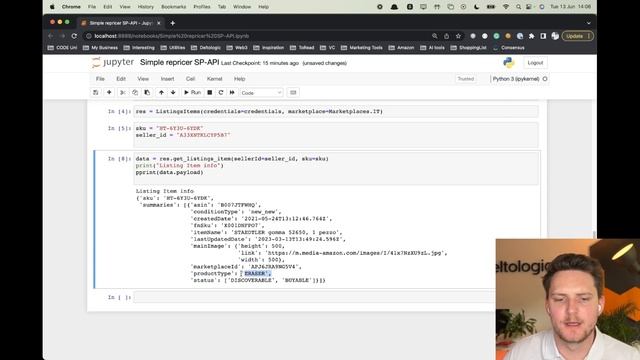Open the AI tools bookmarks folder
640x360 pixels.
433,48
